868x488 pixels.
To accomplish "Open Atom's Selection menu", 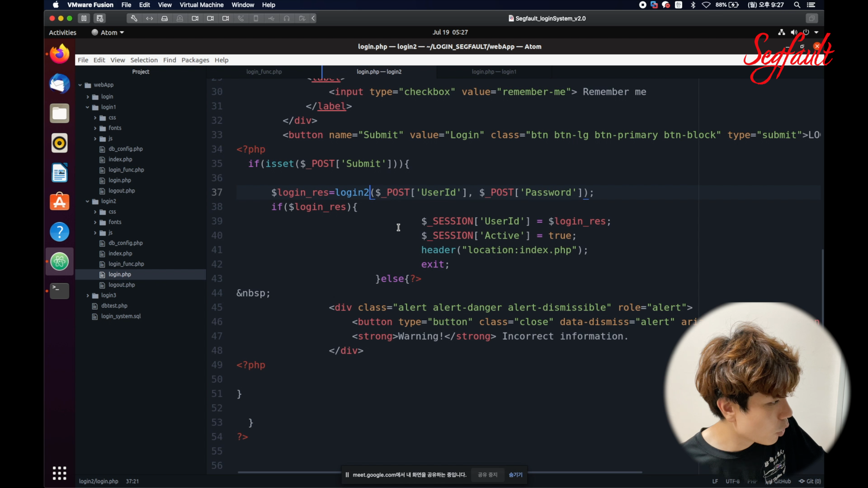I will click(144, 60).
